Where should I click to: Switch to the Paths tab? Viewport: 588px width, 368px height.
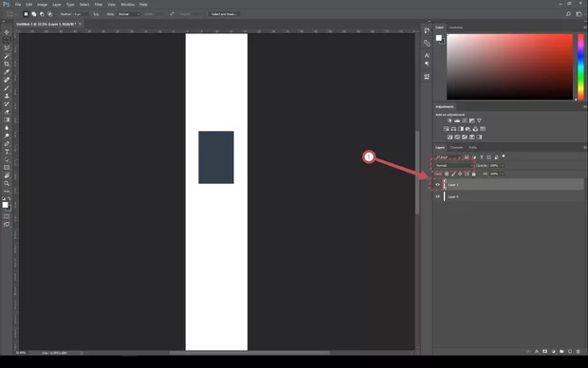[472, 147]
